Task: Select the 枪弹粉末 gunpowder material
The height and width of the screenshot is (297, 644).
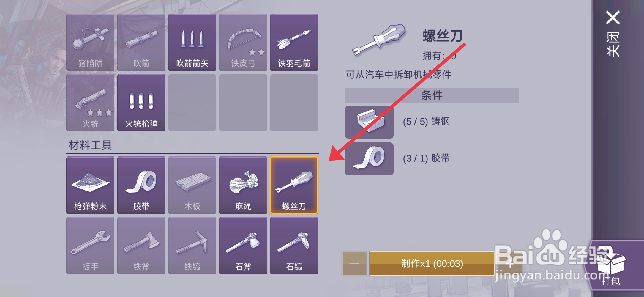Action: pos(90,185)
